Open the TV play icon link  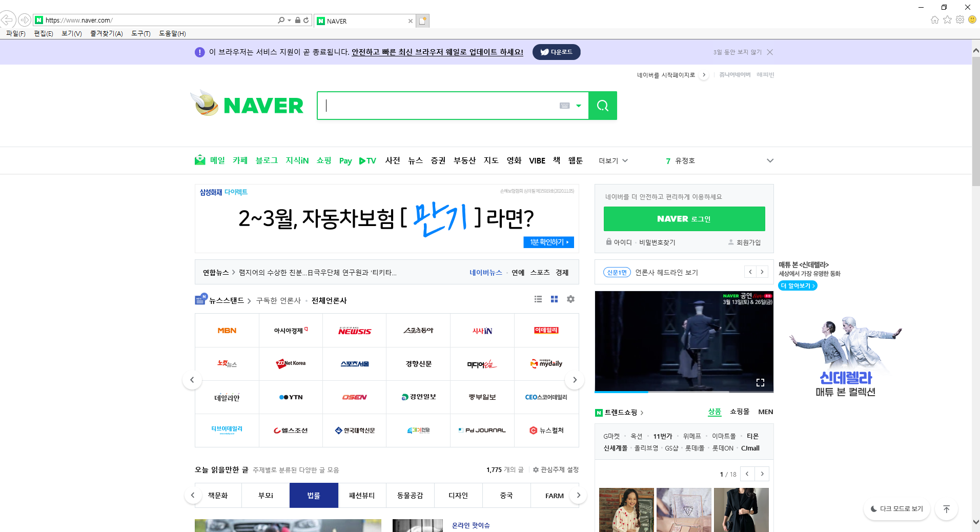367,160
